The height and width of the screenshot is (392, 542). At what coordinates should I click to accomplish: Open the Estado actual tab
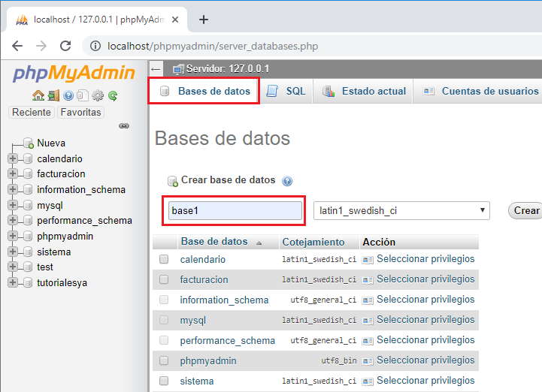click(364, 91)
